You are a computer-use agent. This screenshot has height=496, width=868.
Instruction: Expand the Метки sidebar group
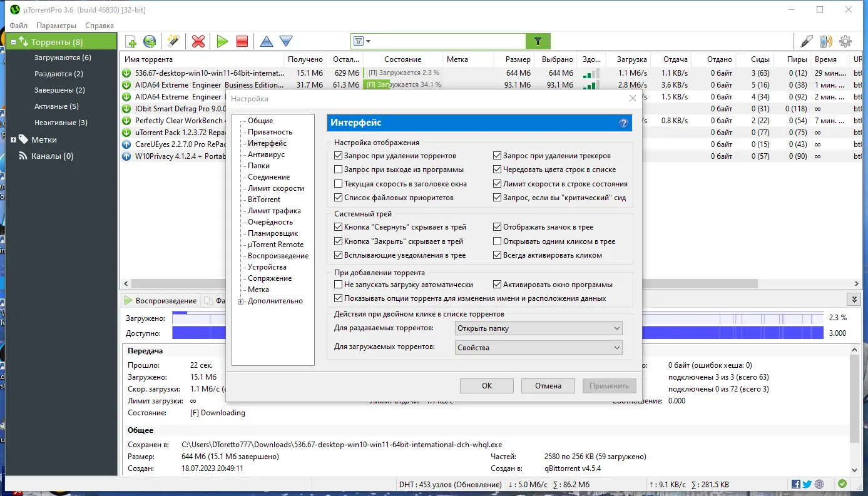(14, 140)
